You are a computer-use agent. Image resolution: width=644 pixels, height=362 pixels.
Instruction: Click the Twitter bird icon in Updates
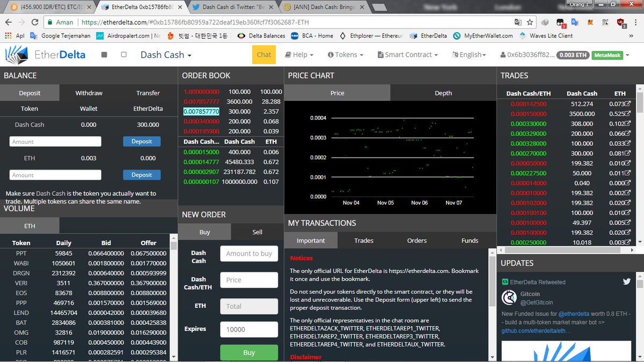(x=627, y=282)
